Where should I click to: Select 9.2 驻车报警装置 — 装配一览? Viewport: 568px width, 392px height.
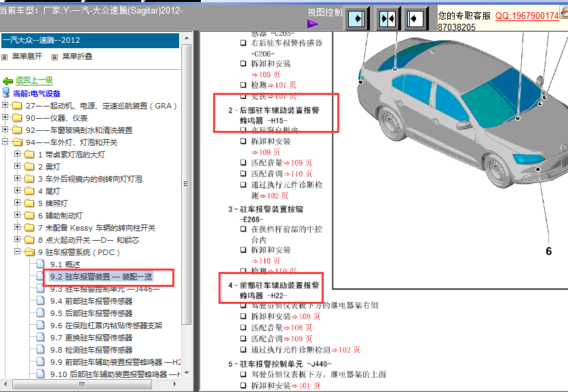pyautogui.click(x=101, y=277)
